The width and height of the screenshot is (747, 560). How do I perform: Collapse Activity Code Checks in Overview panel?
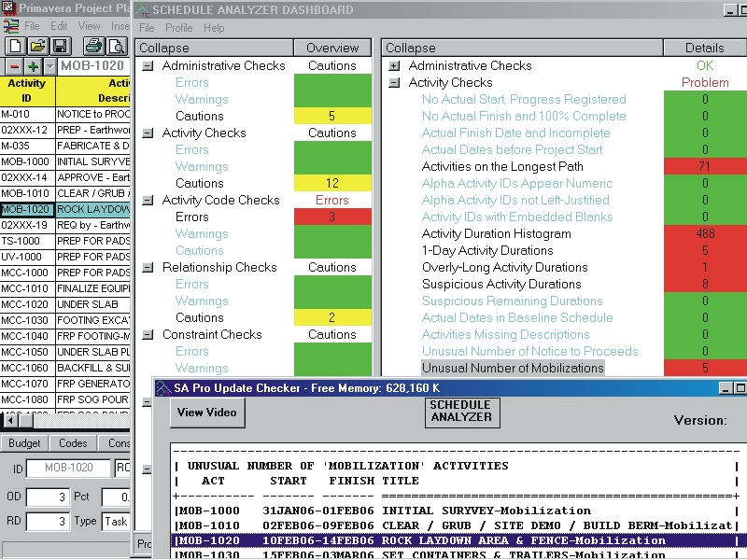pyautogui.click(x=148, y=201)
